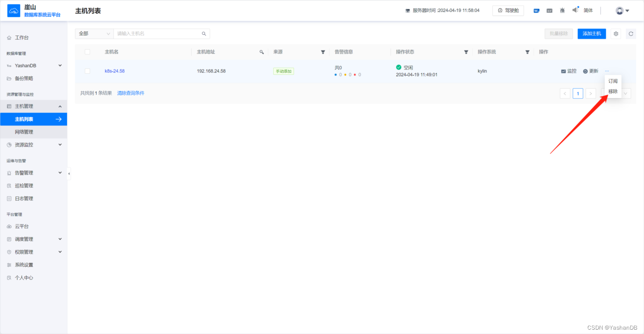The image size is (644, 334).
Task: Go to previous page of results
Action: [565, 94]
